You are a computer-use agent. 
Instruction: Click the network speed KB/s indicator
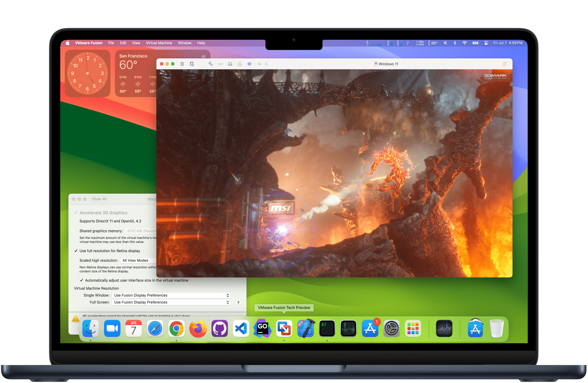pos(420,43)
